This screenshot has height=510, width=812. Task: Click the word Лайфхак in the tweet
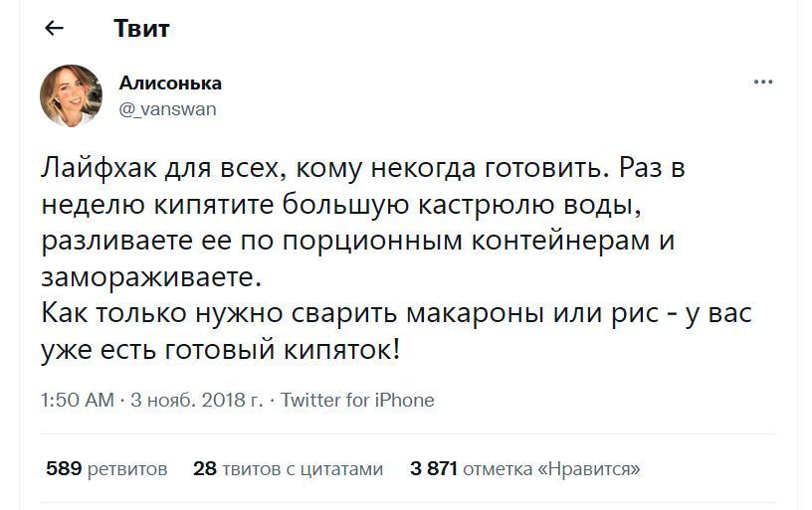[100, 168]
